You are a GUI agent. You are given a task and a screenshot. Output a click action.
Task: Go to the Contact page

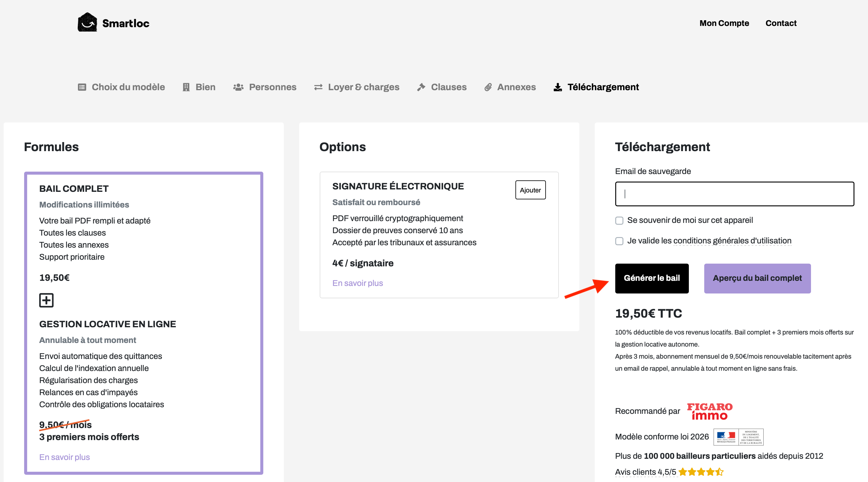[781, 23]
